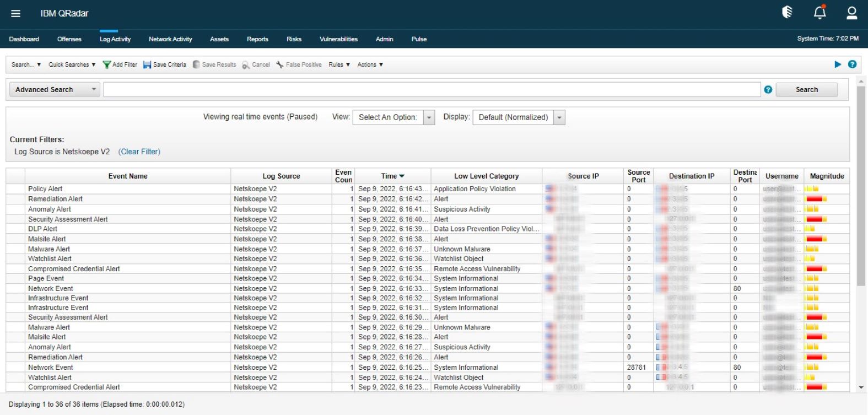Sort by the Magnitude column header
This screenshot has width=868, height=415.
tap(827, 176)
